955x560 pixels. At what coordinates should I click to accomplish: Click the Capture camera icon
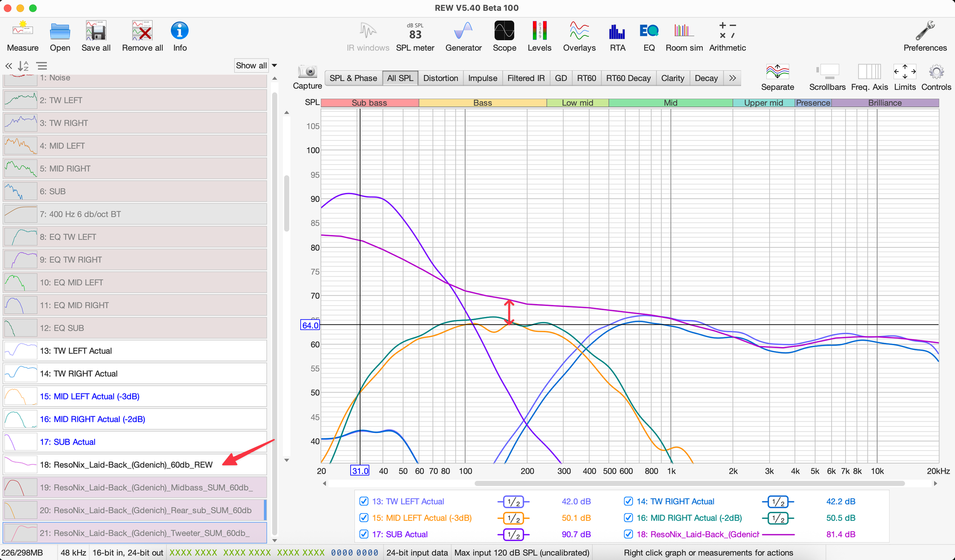[308, 72]
